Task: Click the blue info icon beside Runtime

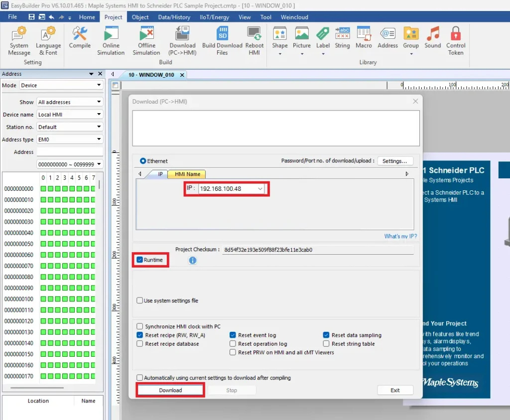Action: 193,260
